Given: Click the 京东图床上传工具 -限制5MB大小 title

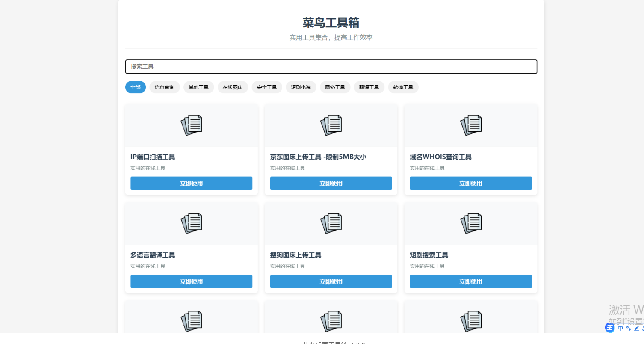Looking at the screenshot, I should [318, 157].
